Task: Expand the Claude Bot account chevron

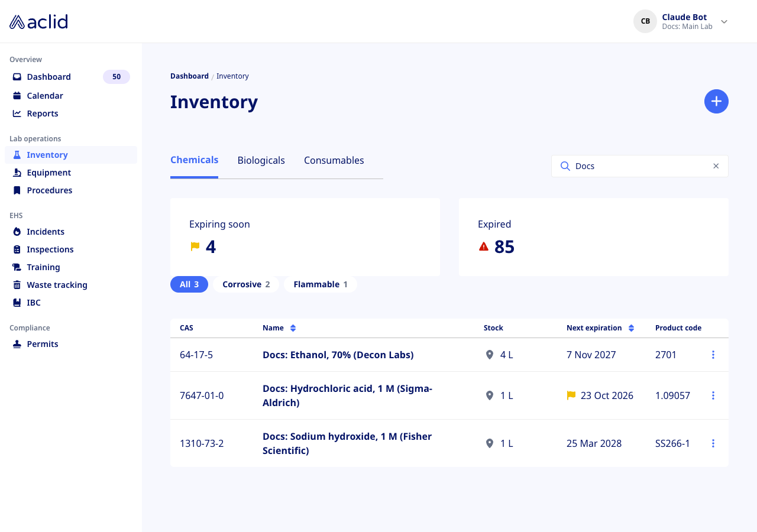Action: 724,22
